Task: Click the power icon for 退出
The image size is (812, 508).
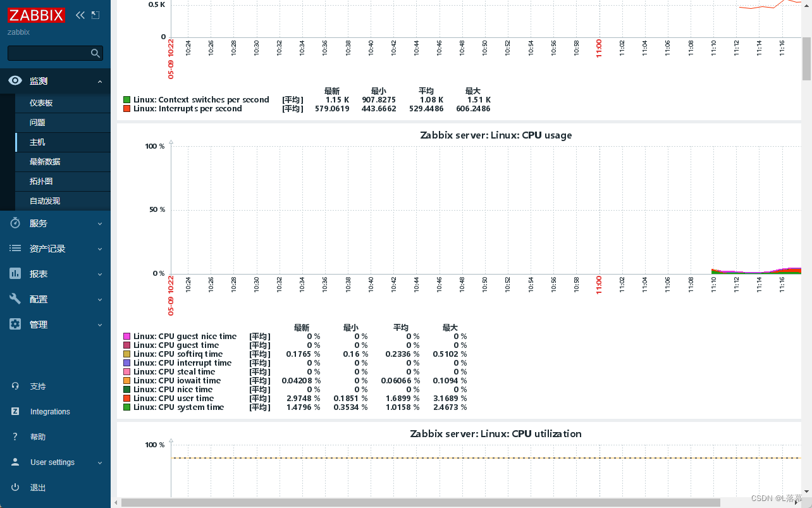Action: click(15, 487)
